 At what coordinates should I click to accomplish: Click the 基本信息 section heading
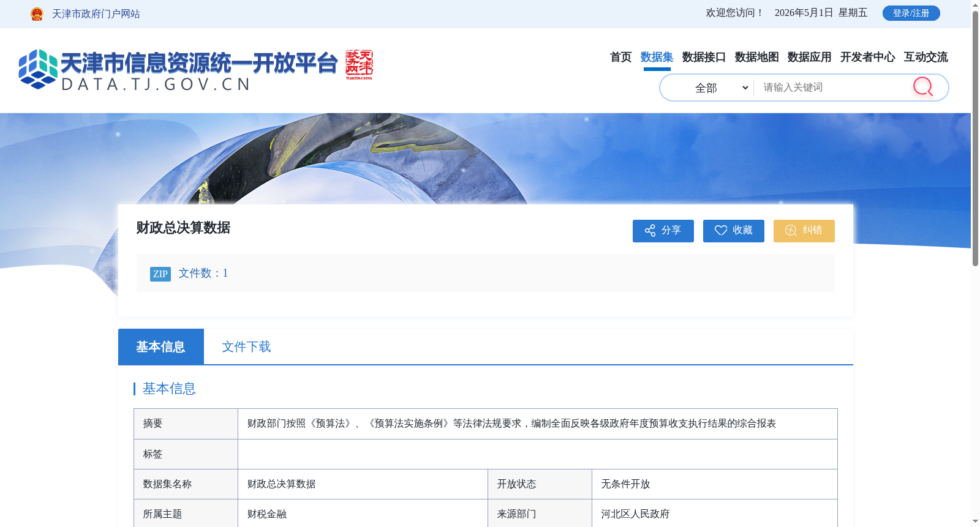tap(169, 389)
